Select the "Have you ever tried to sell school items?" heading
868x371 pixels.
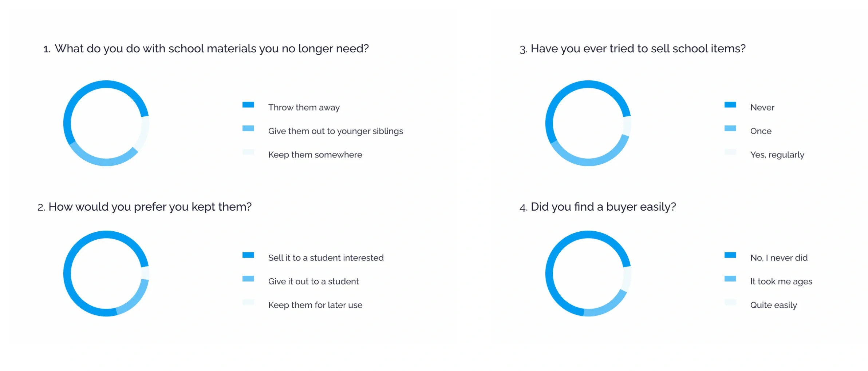[632, 48]
